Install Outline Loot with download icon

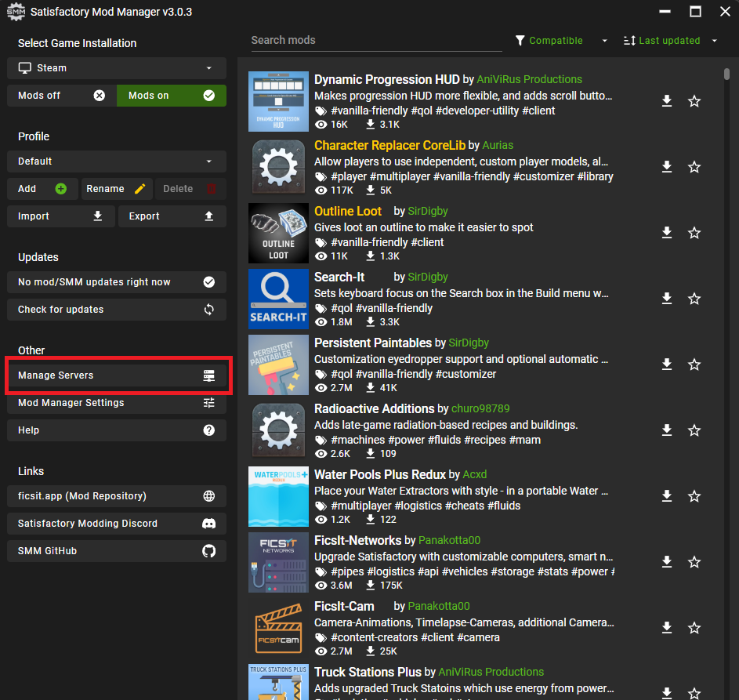click(x=666, y=232)
